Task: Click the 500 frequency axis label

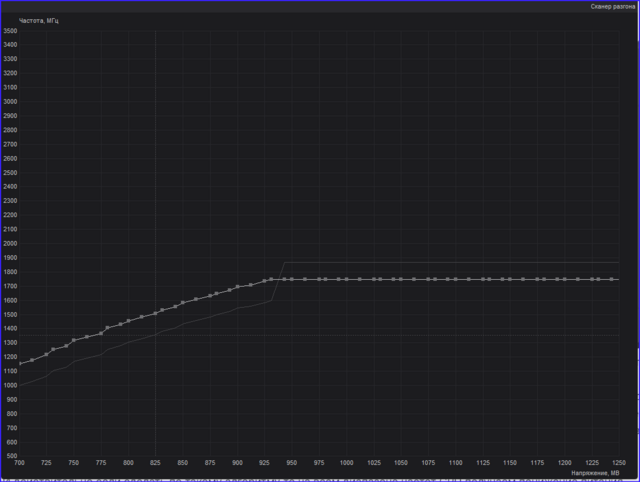Action: [x=10, y=455]
